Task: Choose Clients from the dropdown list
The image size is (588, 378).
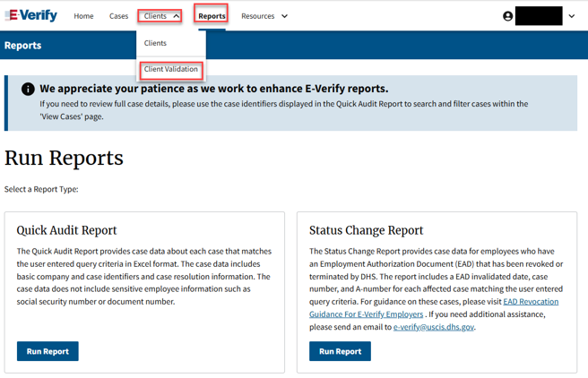Action: 155,43
